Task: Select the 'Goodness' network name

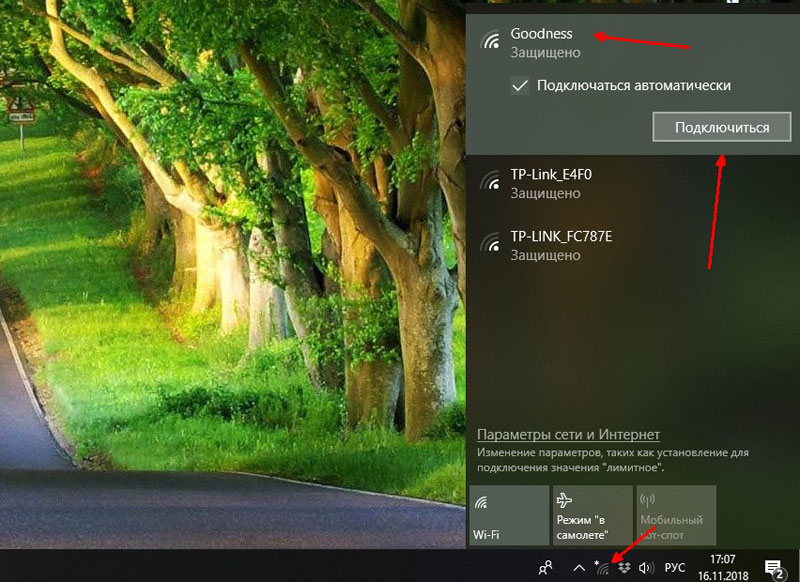Action: (x=541, y=34)
